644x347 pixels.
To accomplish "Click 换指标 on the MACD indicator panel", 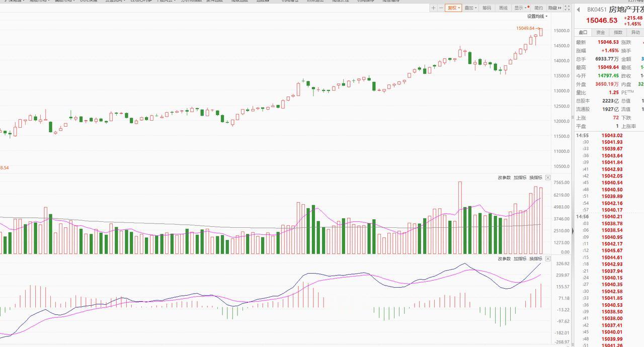I will click(x=535, y=258).
